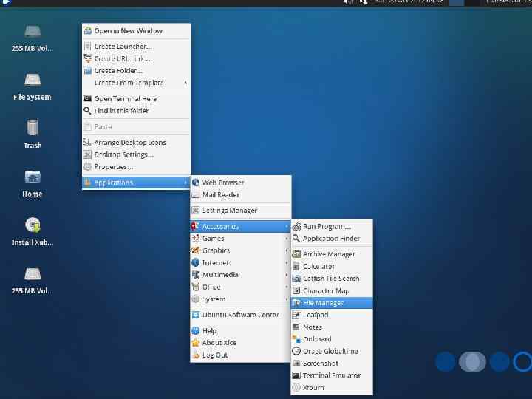The image size is (532, 399).
Task: Click the Mail Reader envelope icon
Action: (196, 195)
